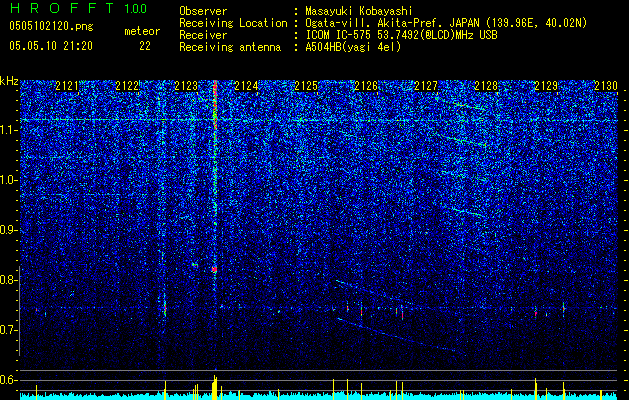
Task: Click the meteor count value 22
Action: (145, 46)
